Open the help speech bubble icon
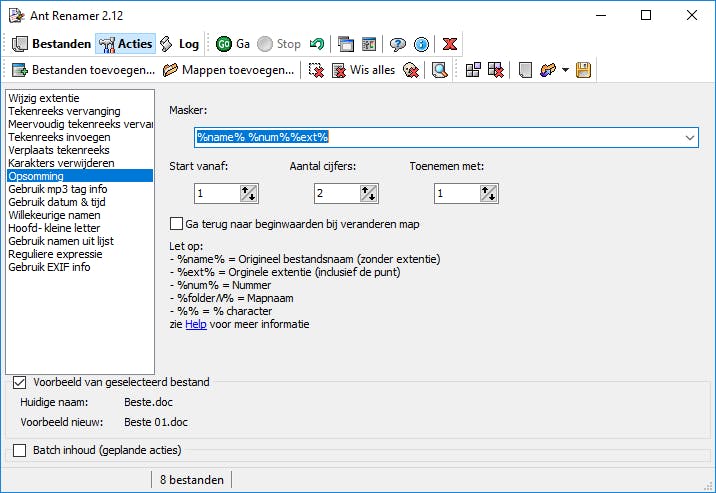The height and width of the screenshot is (493, 716). 398,44
